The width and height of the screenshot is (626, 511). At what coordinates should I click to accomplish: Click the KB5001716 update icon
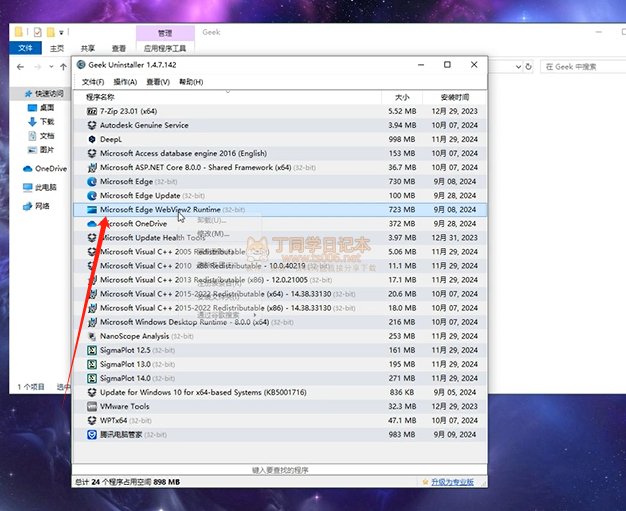click(92, 392)
